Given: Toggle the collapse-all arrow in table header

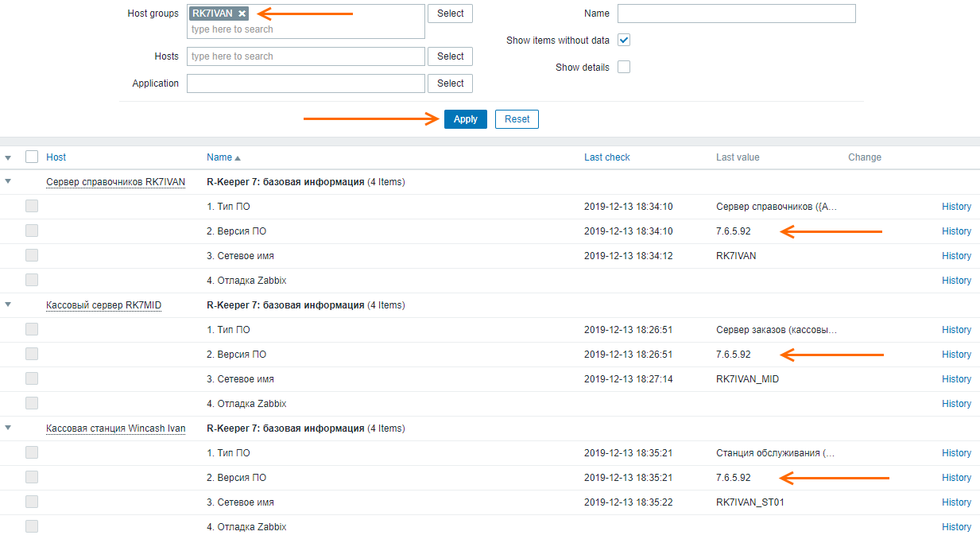Looking at the screenshot, I should 8,157.
